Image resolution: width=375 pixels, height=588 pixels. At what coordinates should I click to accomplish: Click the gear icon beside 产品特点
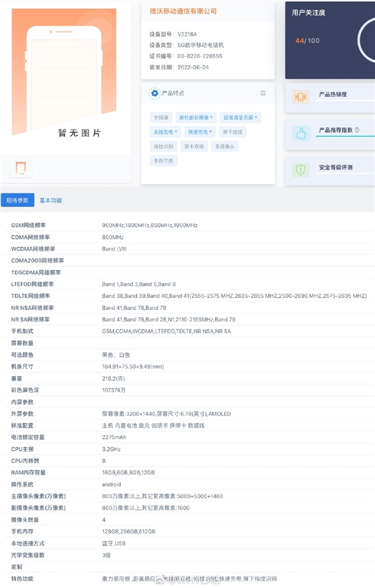pyautogui.click(x=154, y=93)
